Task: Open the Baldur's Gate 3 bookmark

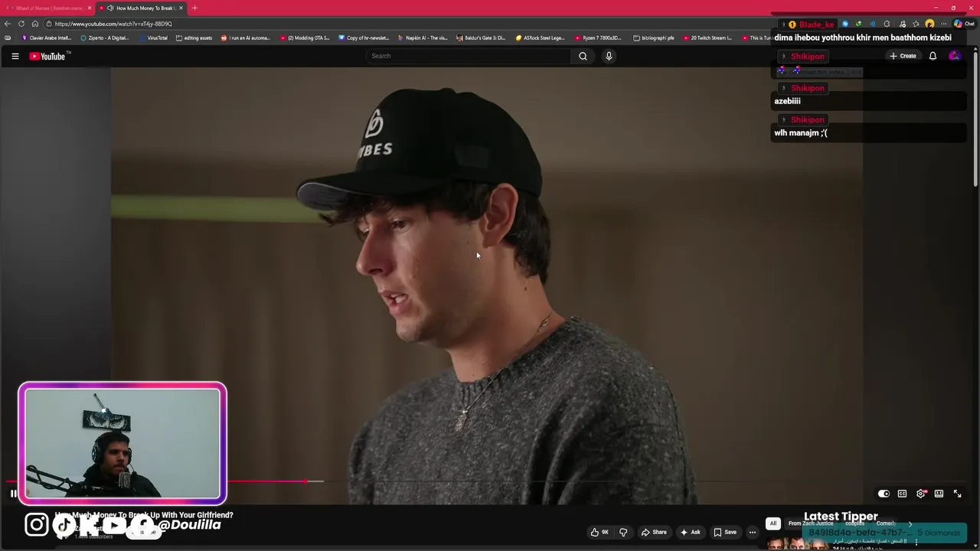Action: pyautogui.click(x=481, y=37)
